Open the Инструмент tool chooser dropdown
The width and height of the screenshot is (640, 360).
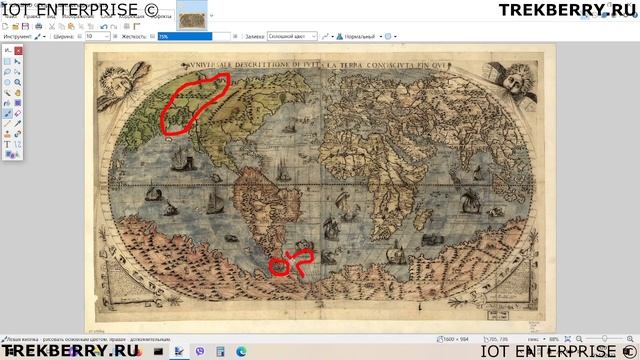[x=40, y=37]
